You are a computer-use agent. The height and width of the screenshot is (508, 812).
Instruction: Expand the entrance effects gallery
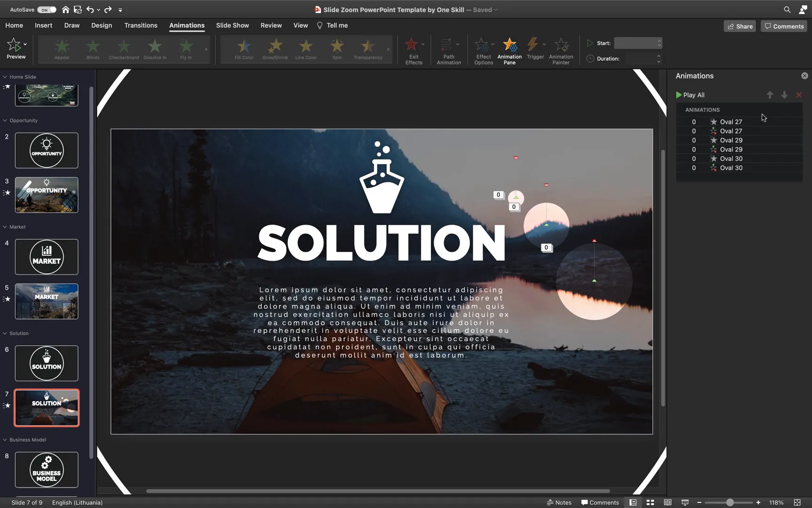tap(206, 49)
